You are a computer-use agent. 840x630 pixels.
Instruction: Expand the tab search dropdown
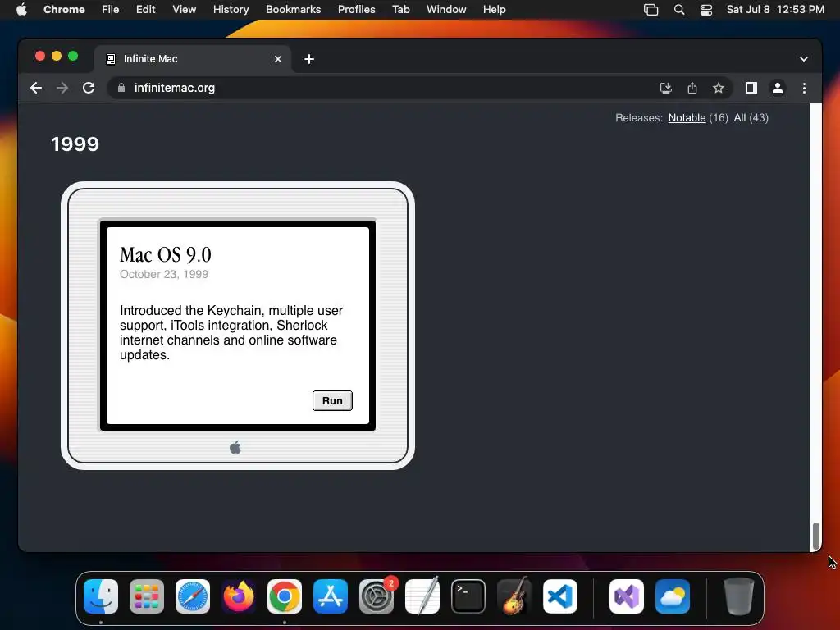[804, 59]
